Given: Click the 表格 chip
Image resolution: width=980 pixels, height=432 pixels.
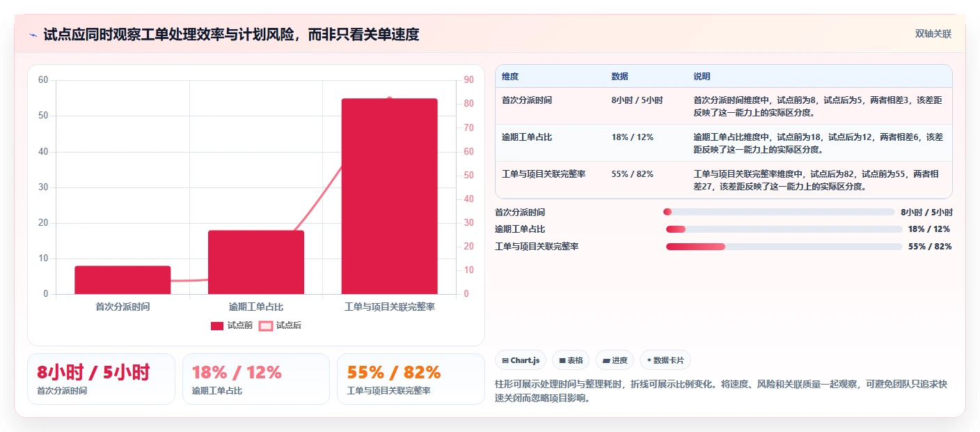Looking at the screenshot, I should click(x=571, y=360).
